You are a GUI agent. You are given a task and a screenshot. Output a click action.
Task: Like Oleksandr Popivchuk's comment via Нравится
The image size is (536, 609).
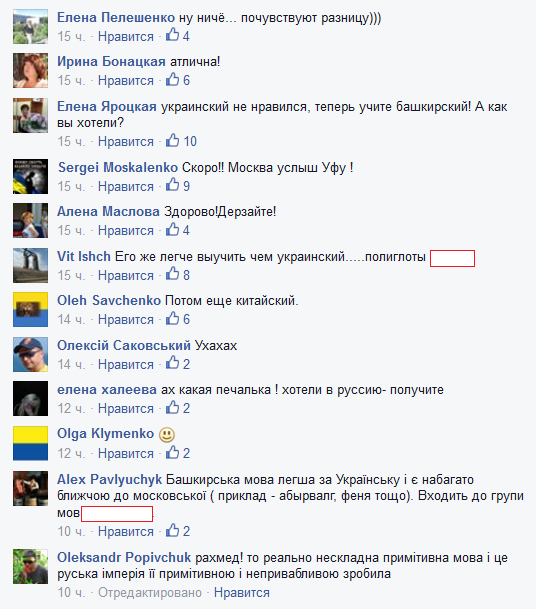pyautogui.click(x=242, y=593)
